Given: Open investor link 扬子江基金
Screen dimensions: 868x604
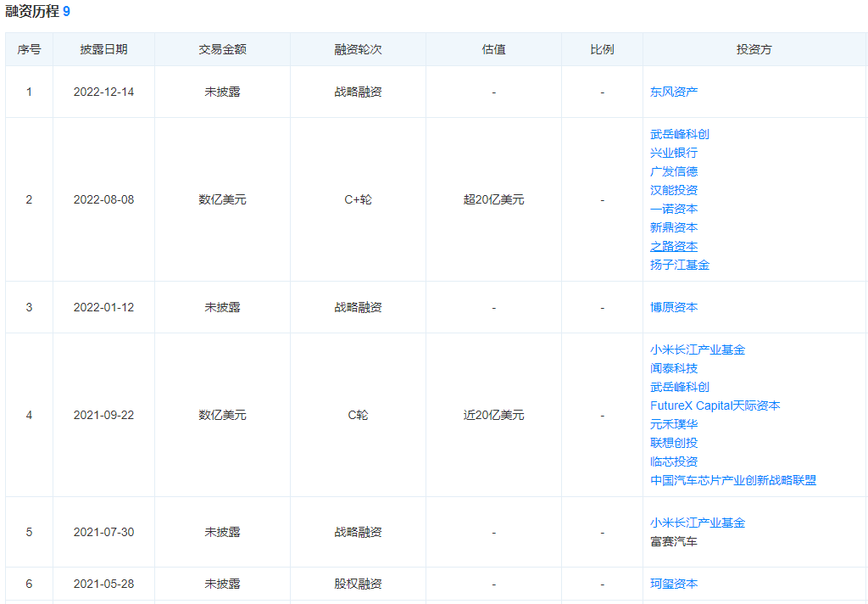Looking at the screenshot, I should click(x=679, y=265).
